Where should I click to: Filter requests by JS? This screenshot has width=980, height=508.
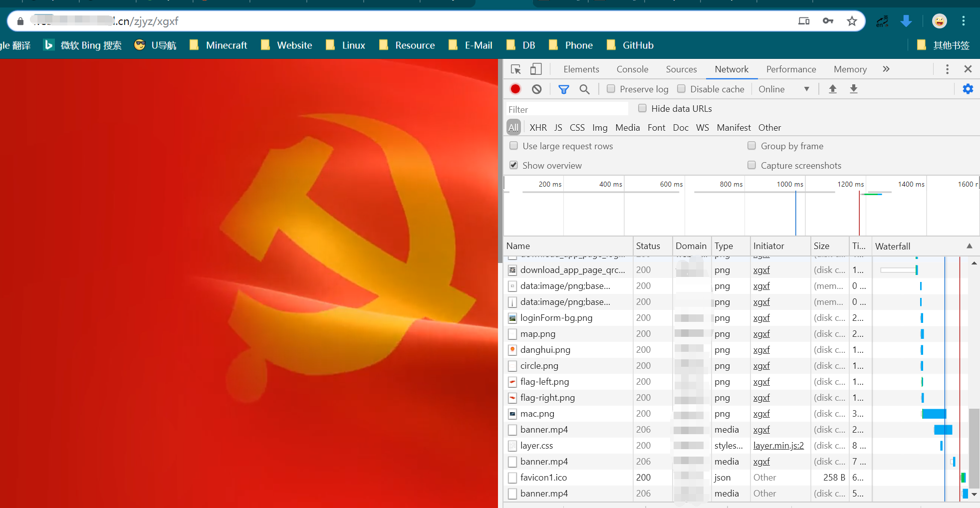tap(558, 128)
